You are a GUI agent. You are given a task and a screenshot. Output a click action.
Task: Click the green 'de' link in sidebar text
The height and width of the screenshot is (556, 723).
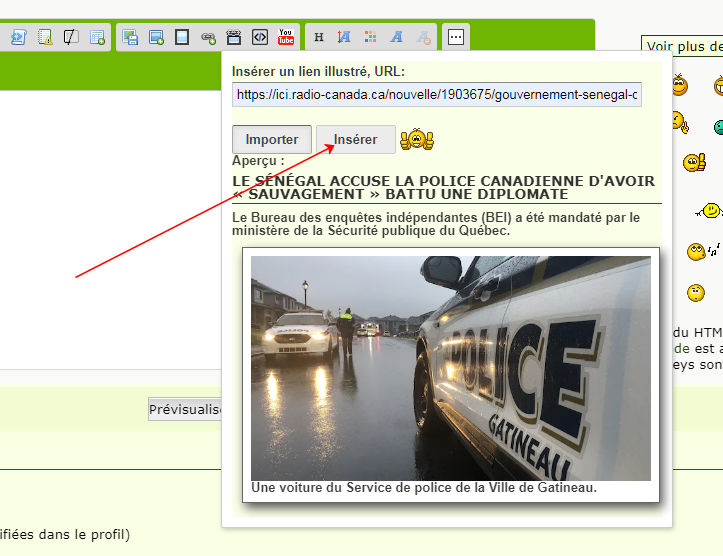(682, 349)
